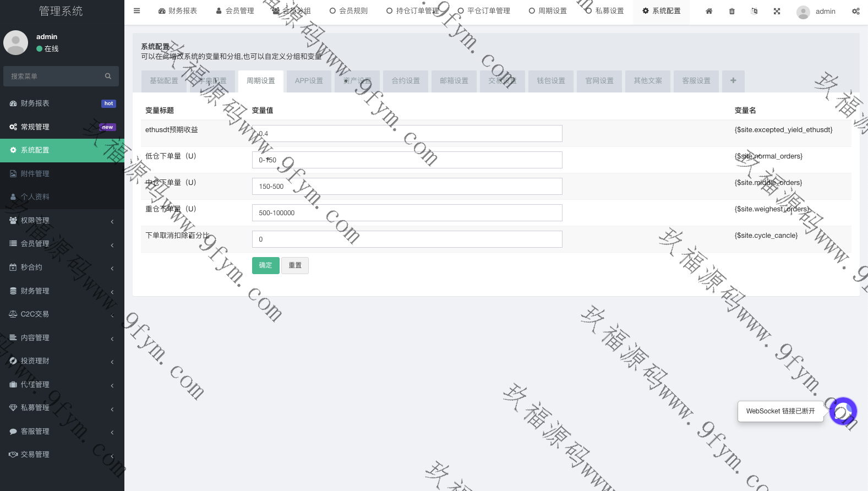Open the 邮箱设置 configuration tab
The width and height of the screenshot is (868, 491).
tap(454, 81)
